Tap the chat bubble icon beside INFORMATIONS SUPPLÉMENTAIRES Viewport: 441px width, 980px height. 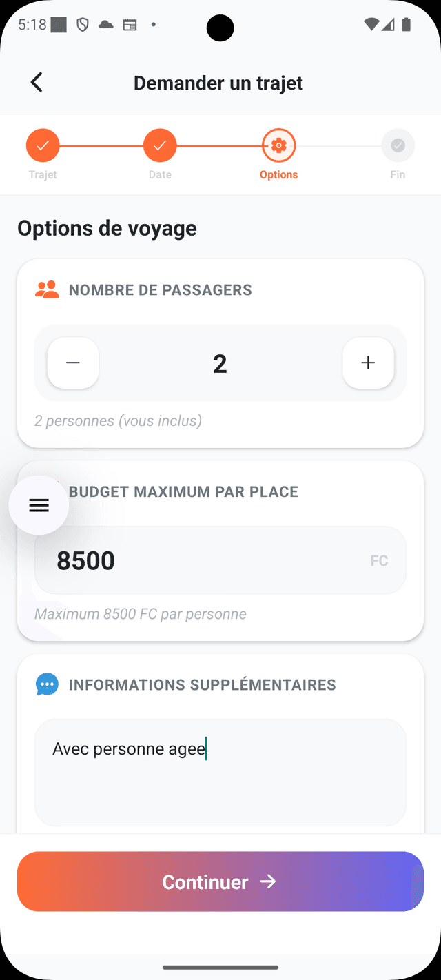[47, 684]
